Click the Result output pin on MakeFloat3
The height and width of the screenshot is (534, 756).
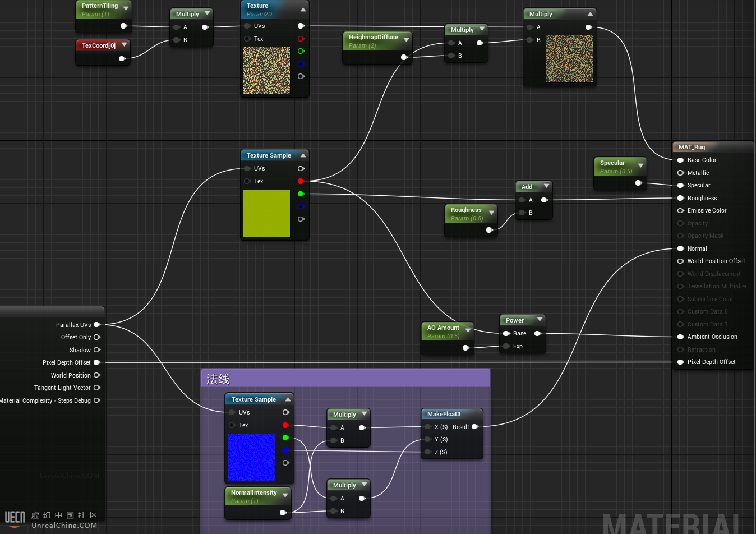(475, 427)
